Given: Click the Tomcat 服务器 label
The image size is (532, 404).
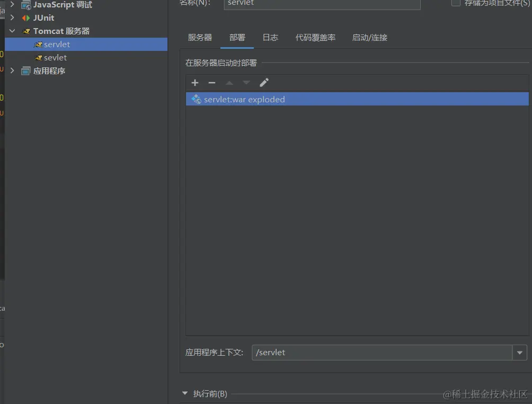Looking at the screenshot, I should click(x=61, y=31).
